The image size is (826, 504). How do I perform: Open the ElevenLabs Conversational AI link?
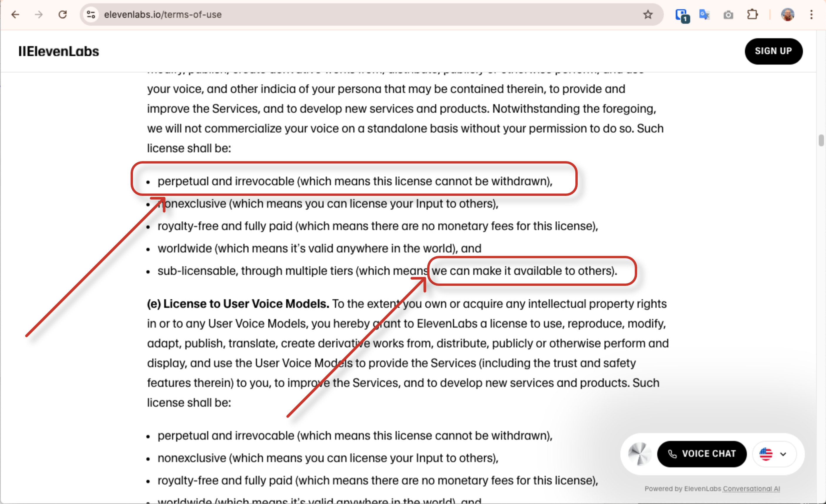[751, 489]
